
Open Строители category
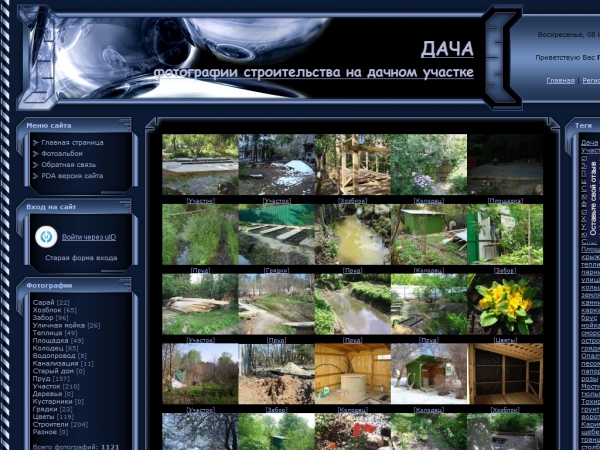tap(50, 424)
